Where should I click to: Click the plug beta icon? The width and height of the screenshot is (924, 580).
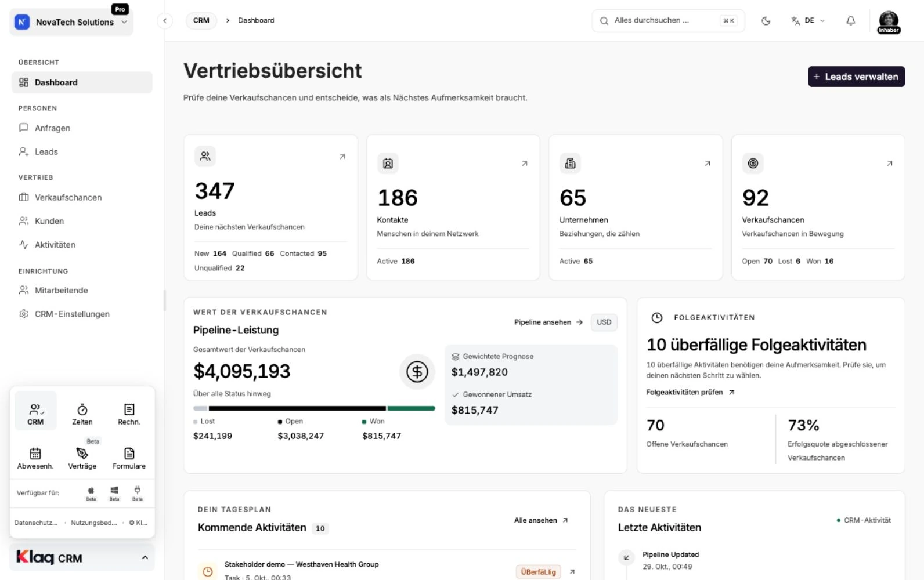tap(138, 494)
